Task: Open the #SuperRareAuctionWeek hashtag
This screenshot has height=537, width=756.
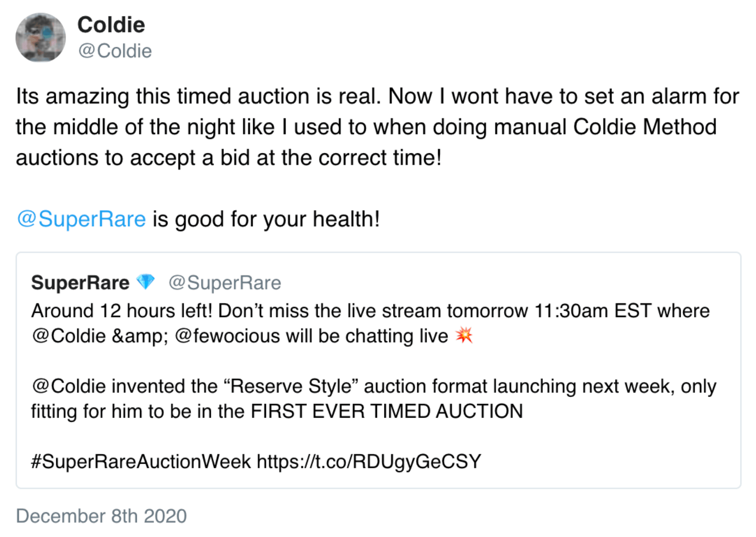Action: [141, 461]
